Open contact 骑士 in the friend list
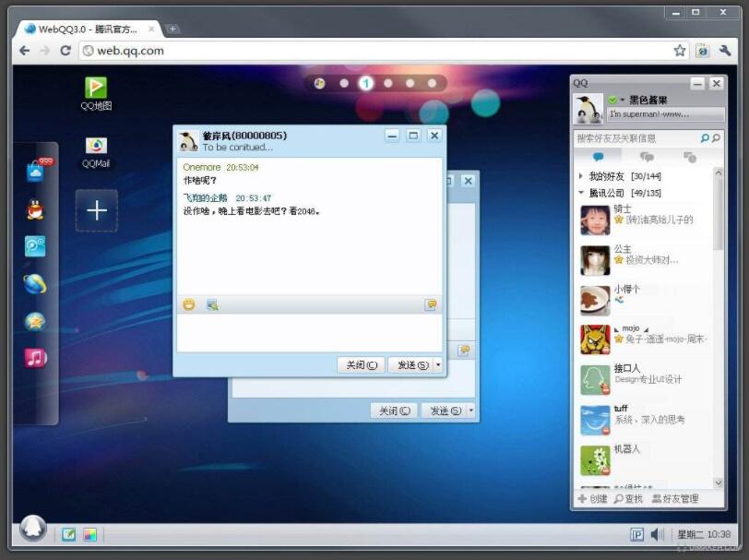This screenshot has width=749, height=560. coord(645,220)
